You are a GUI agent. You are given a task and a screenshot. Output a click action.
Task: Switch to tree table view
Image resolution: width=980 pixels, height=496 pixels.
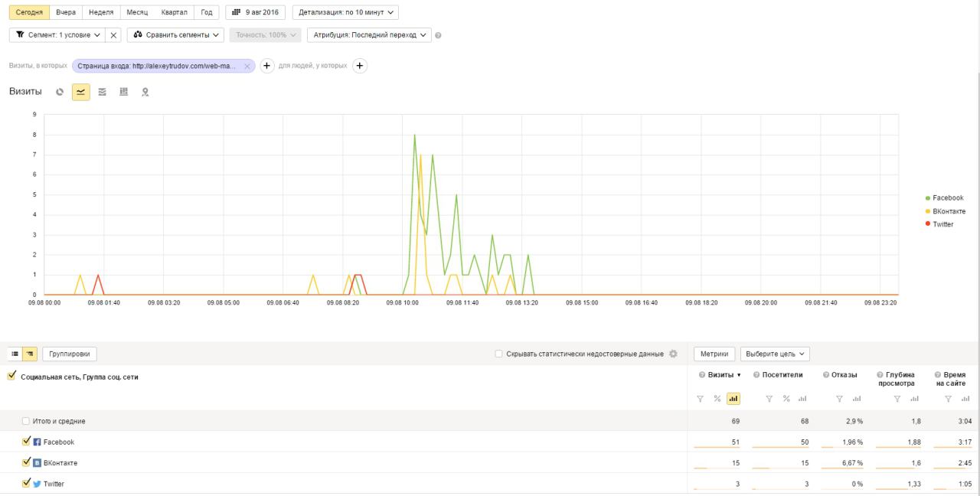(30, 354)
